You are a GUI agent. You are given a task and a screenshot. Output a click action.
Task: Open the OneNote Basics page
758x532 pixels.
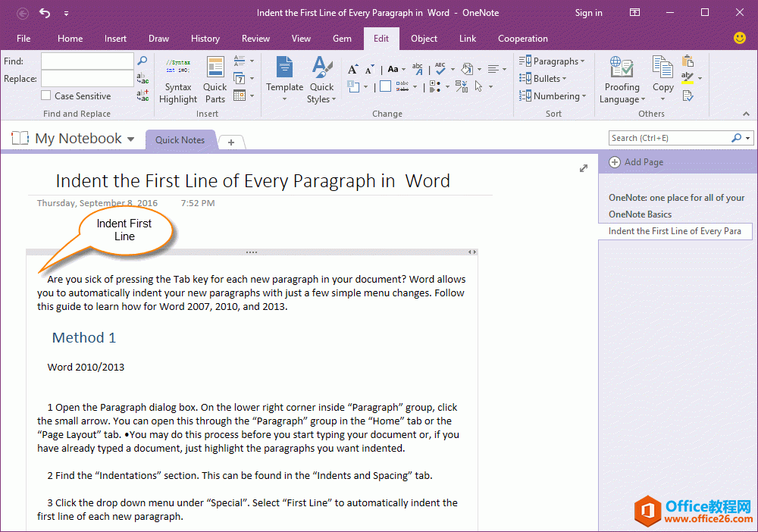(639, 214)
